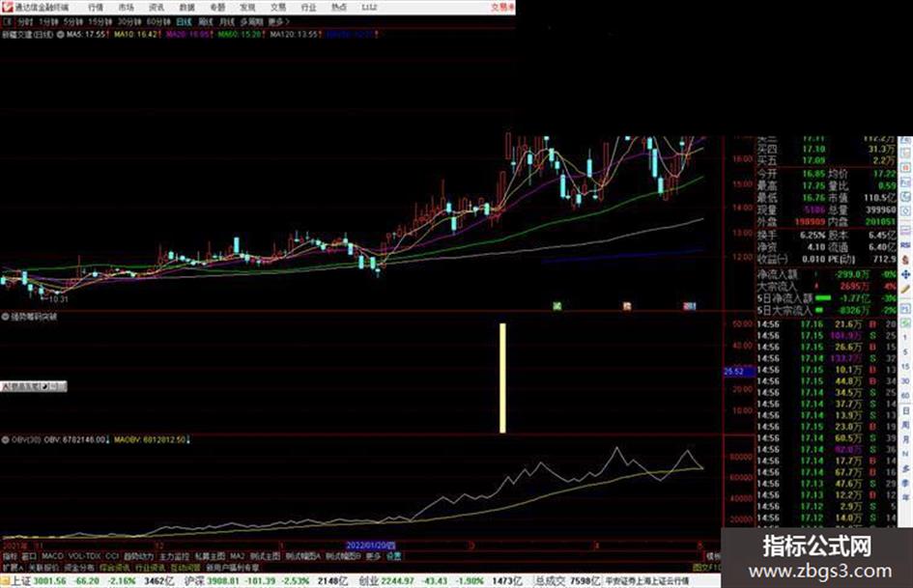The width and height of the screenshot is (913, 588).
Task: Click the settings circle beside MA5 label
Action: (x=61, y=35)
